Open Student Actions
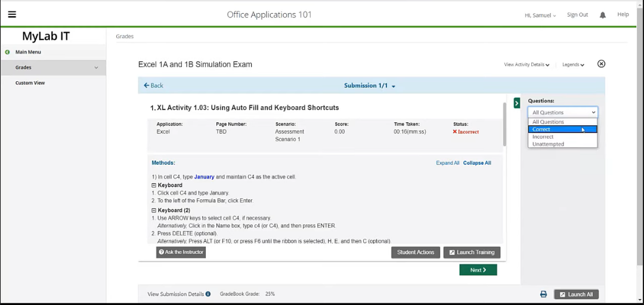The image size is (644, 305). pos(416,252)
